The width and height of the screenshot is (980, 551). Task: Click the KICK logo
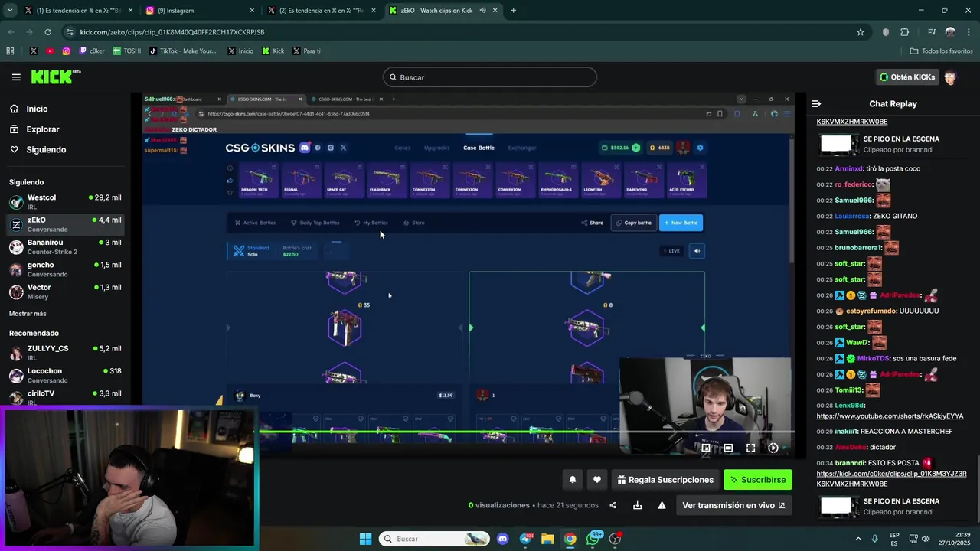pyautogui.click(x=55, y=77)
